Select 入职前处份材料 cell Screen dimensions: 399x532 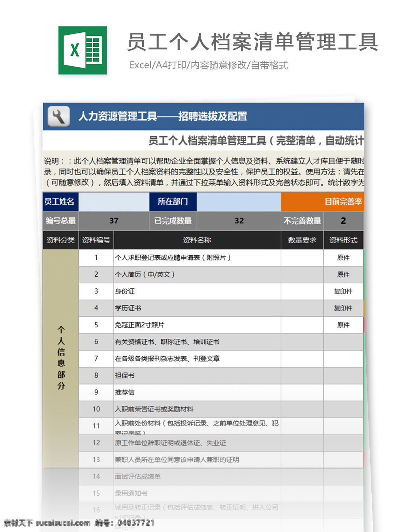(197, 426)
